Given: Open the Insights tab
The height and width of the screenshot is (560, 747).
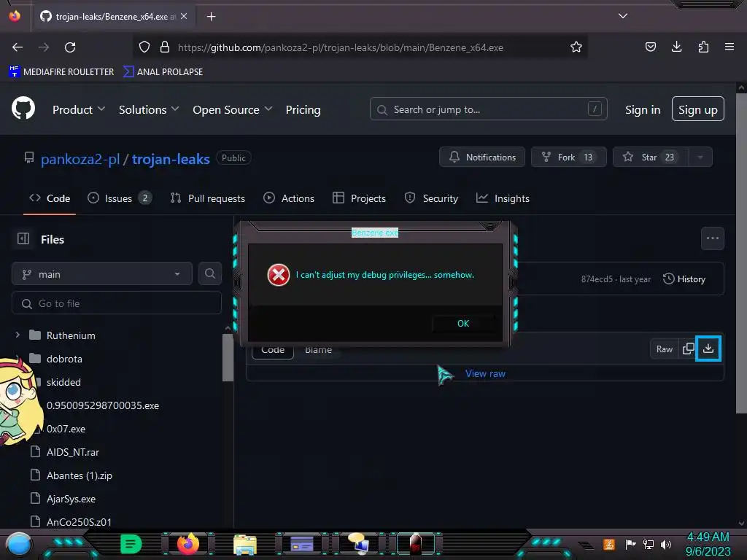Looking at the screenshot, I should point(503,198).
